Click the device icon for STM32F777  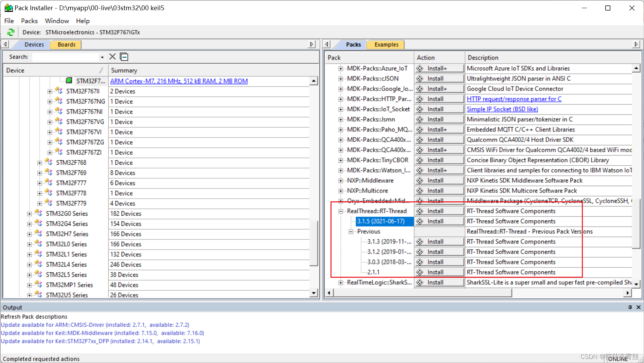click(x=49, y=182)
